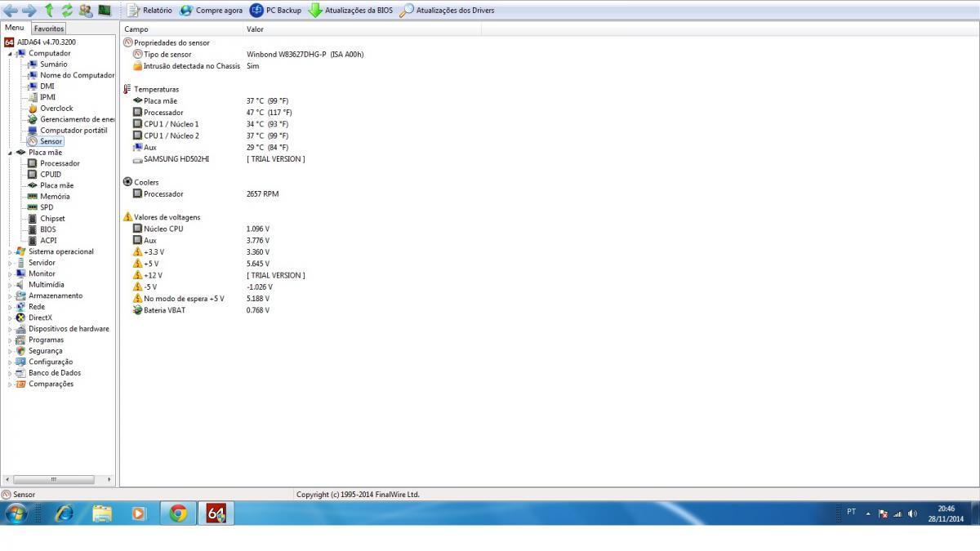
Task: Select Programas in the tree
Action: tap(46, 340)
